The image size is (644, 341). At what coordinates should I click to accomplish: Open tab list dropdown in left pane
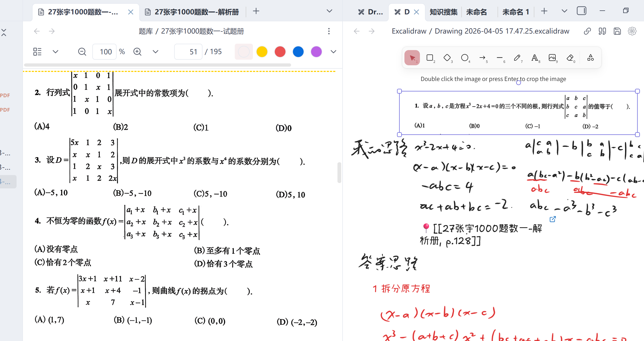(x=329, y=11)
